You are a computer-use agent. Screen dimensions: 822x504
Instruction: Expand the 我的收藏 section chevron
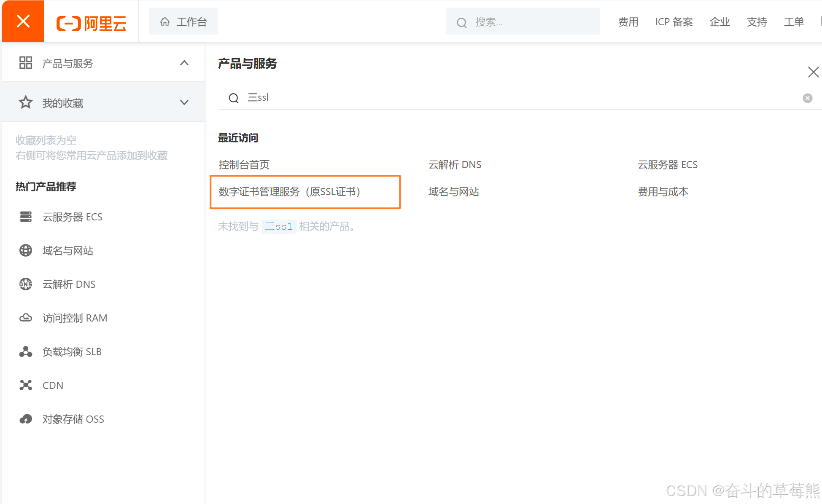click(184, 102)
